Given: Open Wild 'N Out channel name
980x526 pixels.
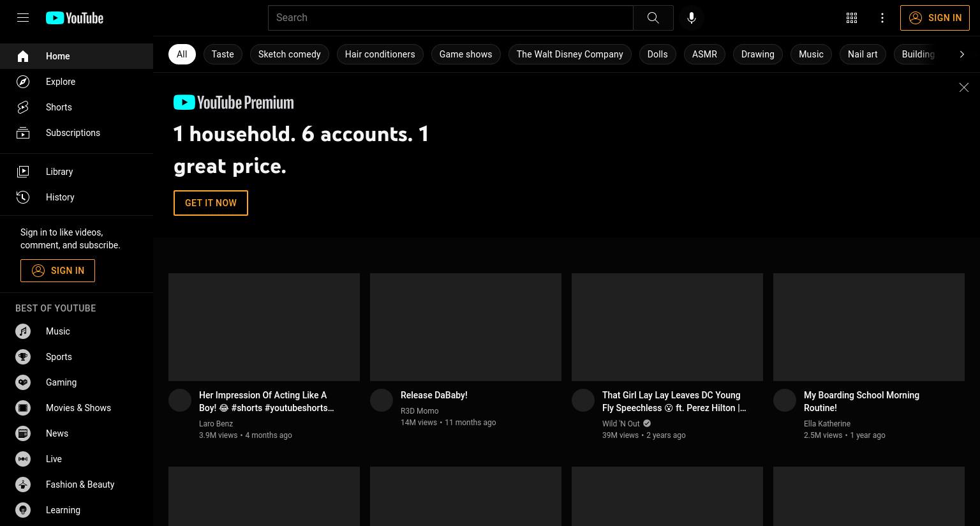Looking at the screenshot, I should click(621, 424).
